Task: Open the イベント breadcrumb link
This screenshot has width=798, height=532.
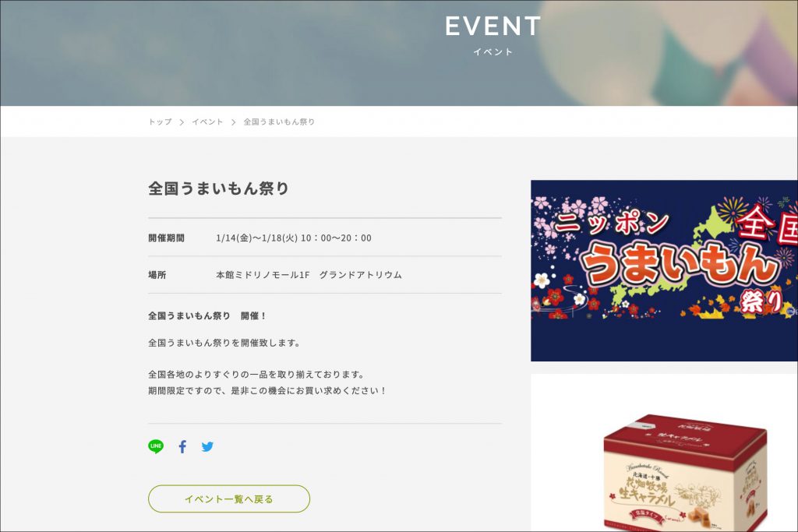Action: coord(207,122)
